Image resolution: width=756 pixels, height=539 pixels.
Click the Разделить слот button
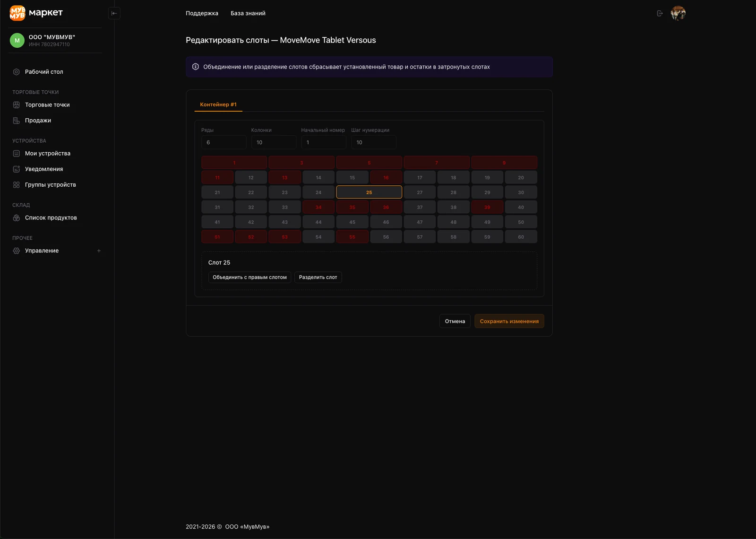318,278
